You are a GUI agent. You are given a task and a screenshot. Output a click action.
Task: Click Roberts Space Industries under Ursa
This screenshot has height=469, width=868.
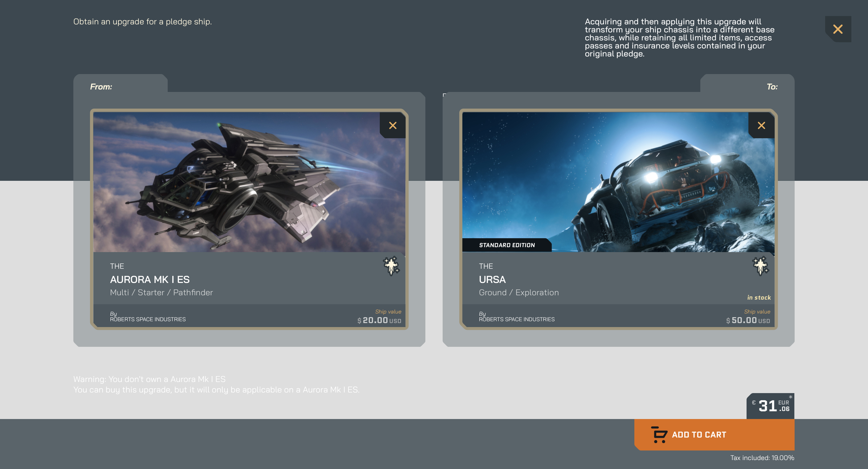pos(517,319)
